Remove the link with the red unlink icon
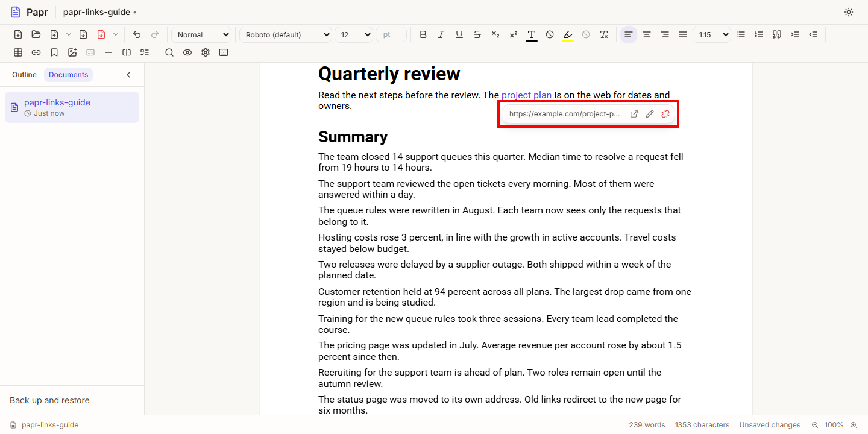 click(665, 114)
